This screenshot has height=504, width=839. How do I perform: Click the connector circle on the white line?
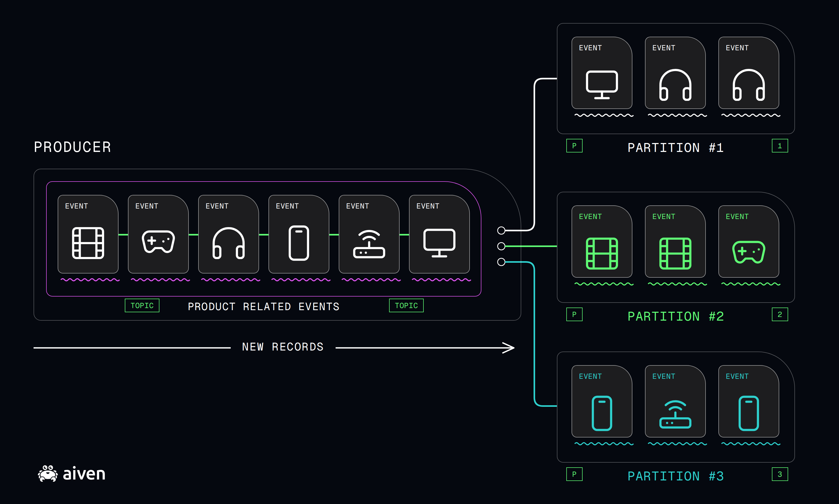pos(501,230)
